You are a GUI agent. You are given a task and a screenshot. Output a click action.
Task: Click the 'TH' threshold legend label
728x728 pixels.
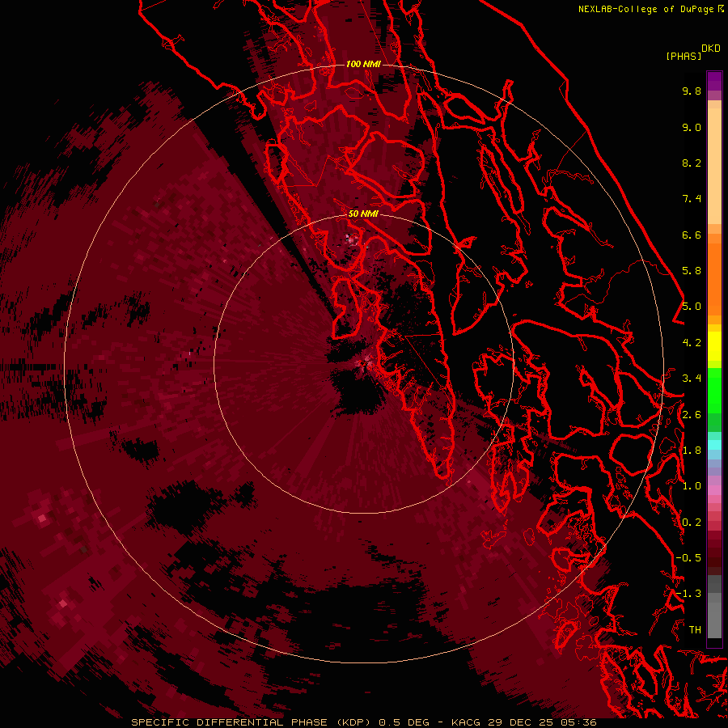695,630
